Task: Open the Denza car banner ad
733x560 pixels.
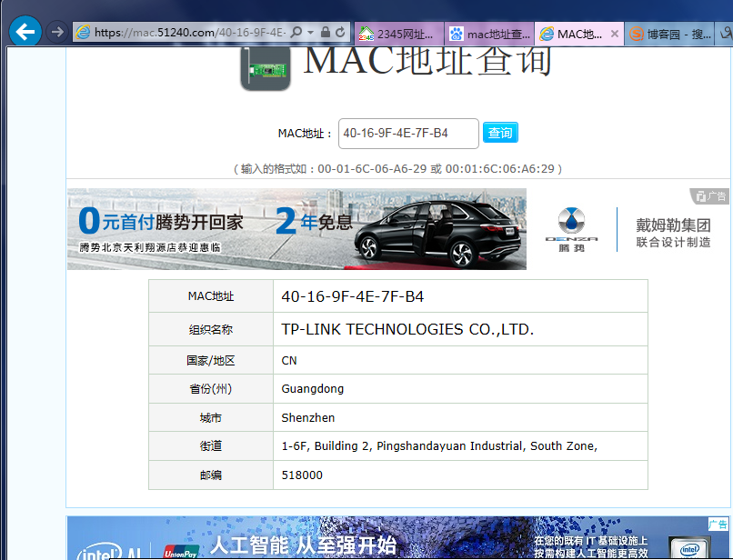Action: click(x=296, y=229)
